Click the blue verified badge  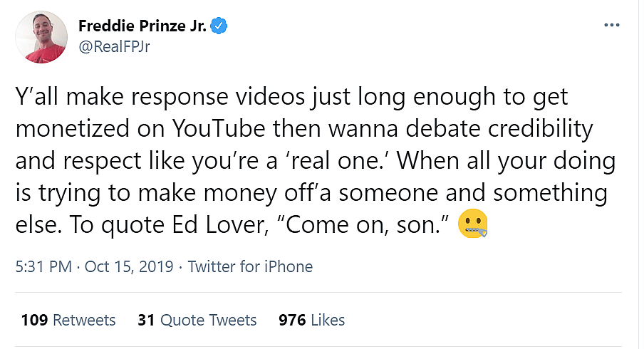pos(221,26)
